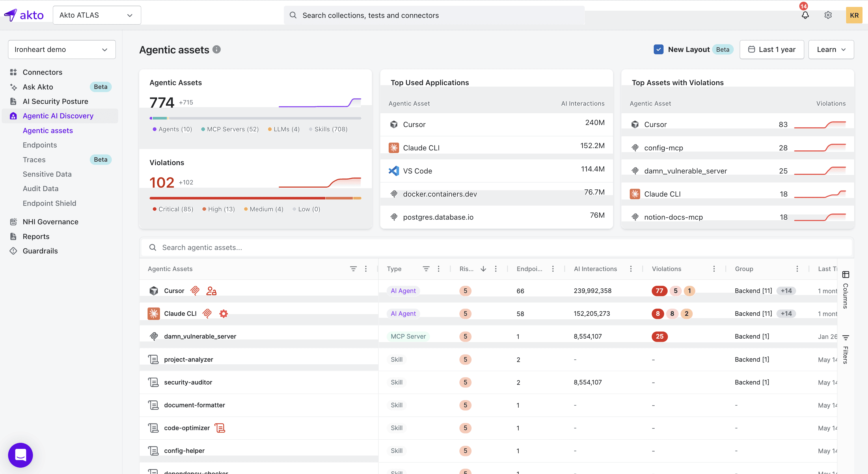Go to Endpoints sub-item
Viewport: 868px width, 474px height.
40,145
